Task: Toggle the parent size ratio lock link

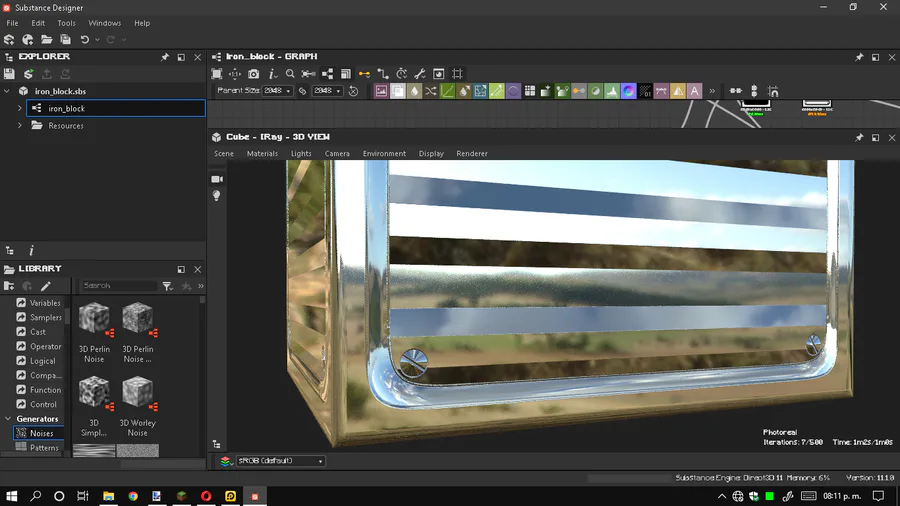Action: tap(302, 91)
